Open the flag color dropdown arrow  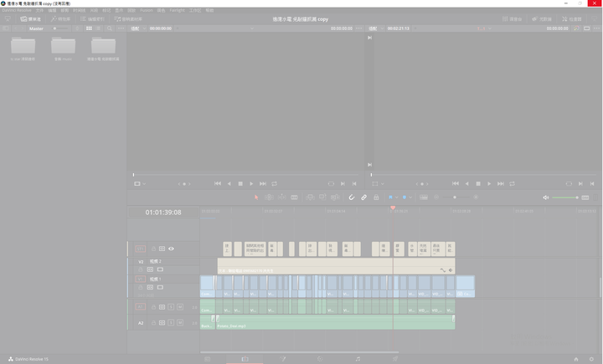[396, 197]
